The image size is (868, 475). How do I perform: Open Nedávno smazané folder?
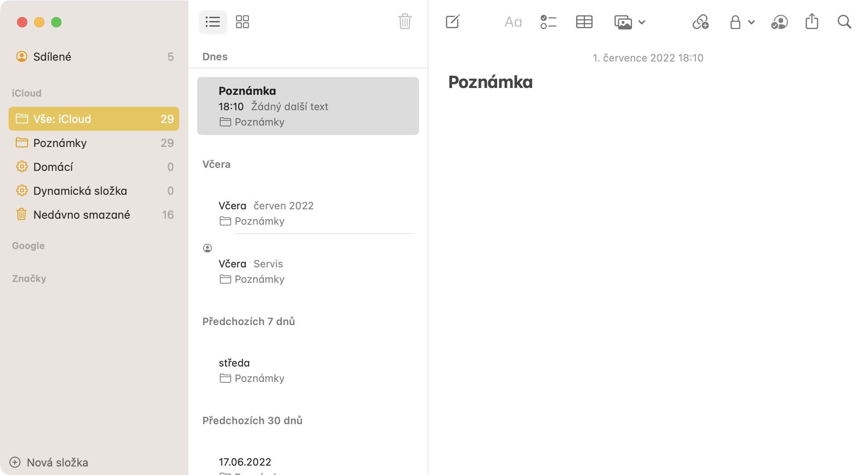[81, 215]
